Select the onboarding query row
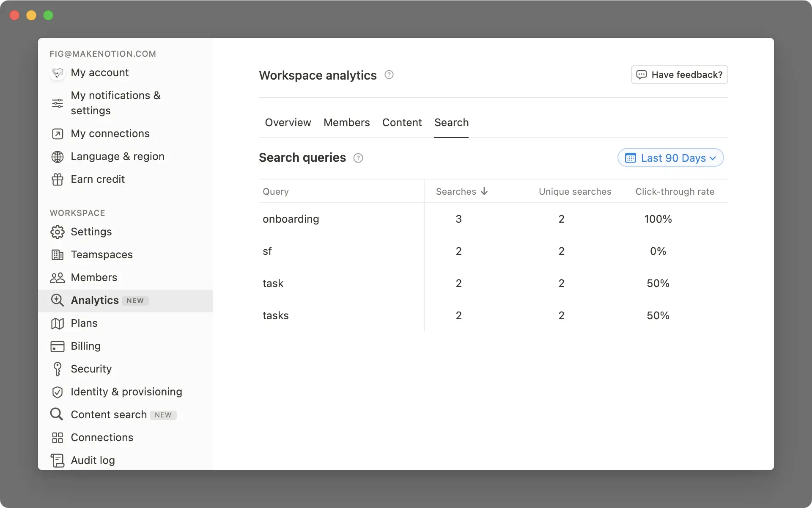The height and width of the screenshot is (508, 812). (291, 219)
